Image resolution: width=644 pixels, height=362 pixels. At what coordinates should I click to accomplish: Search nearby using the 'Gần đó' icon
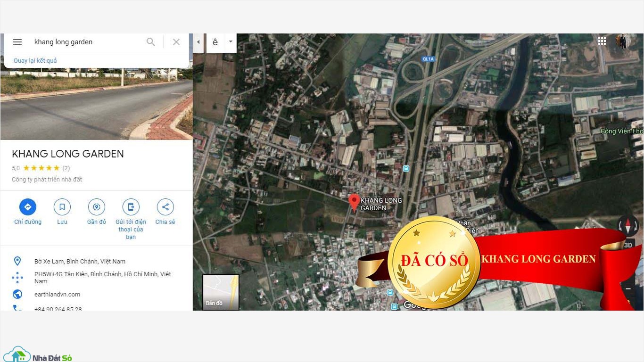tap(97, 207)
